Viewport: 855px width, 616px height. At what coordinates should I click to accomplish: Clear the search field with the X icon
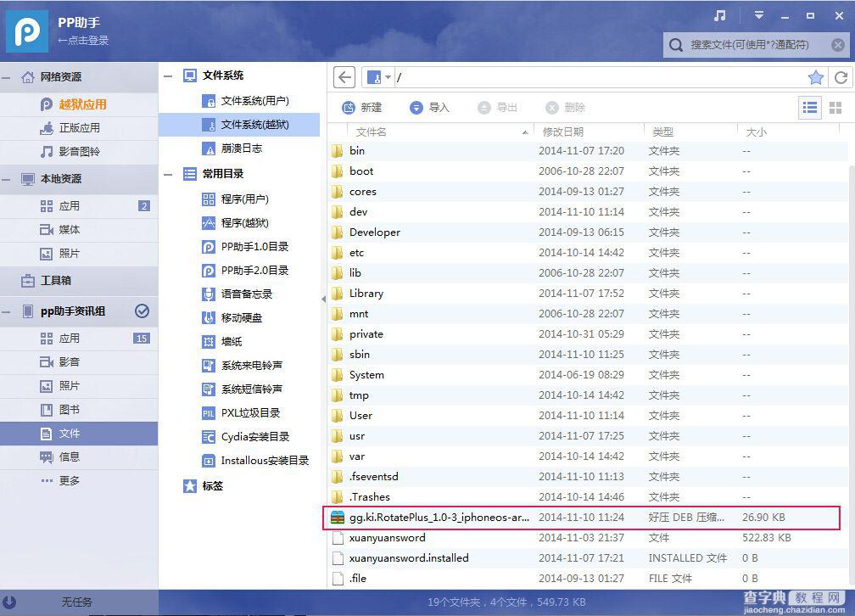coord(838,45)
